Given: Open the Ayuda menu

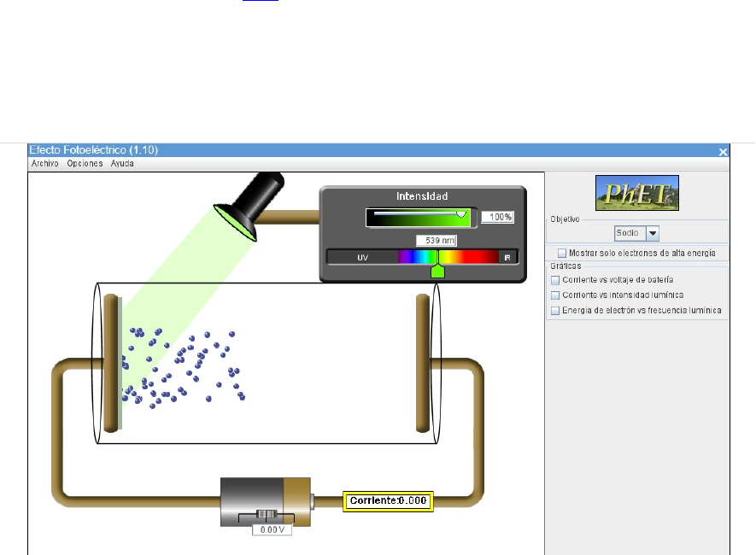Looking at the screenshot, I should click(x=122, y=163).
